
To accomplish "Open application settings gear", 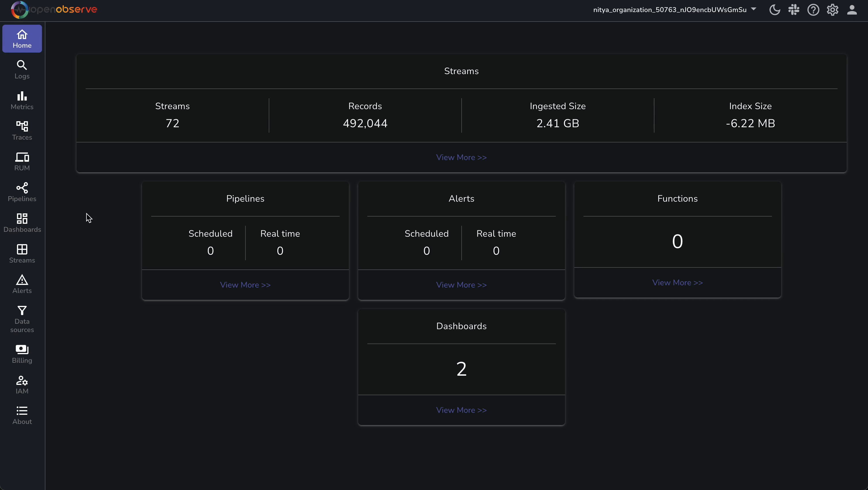I will (832, 10).
